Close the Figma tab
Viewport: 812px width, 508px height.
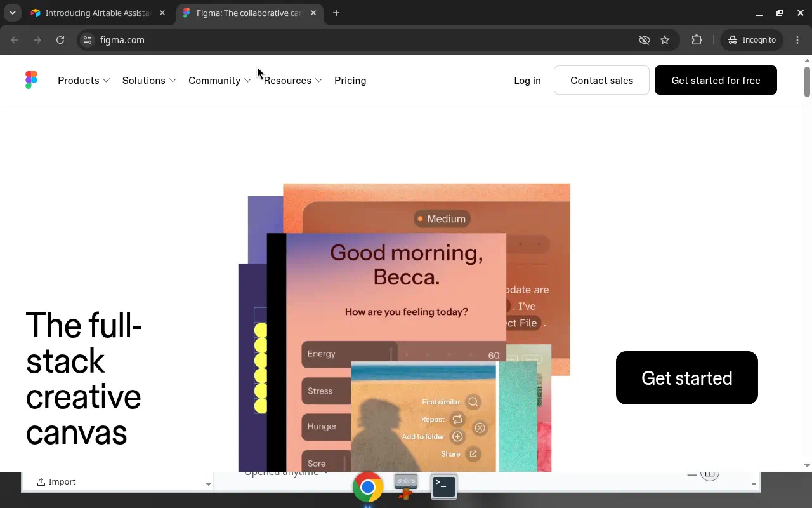point(313,13)
